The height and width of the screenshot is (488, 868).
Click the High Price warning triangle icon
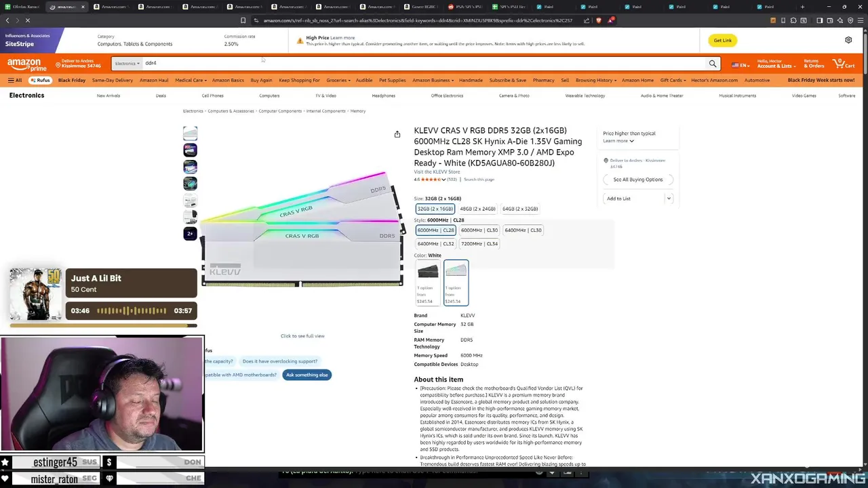point(300,41)
